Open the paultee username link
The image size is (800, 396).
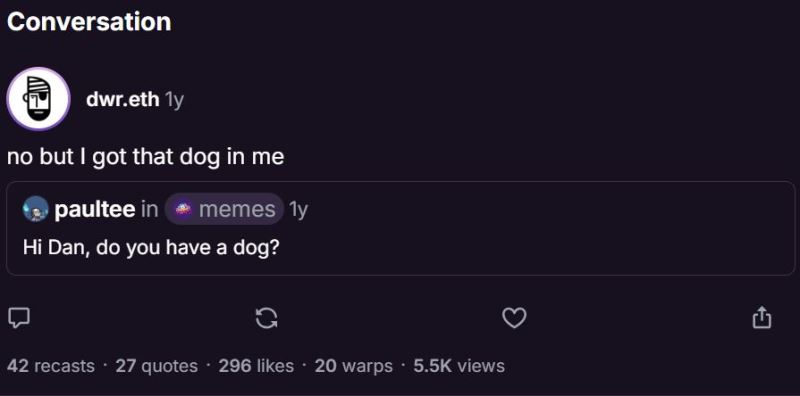coord(95,209)
